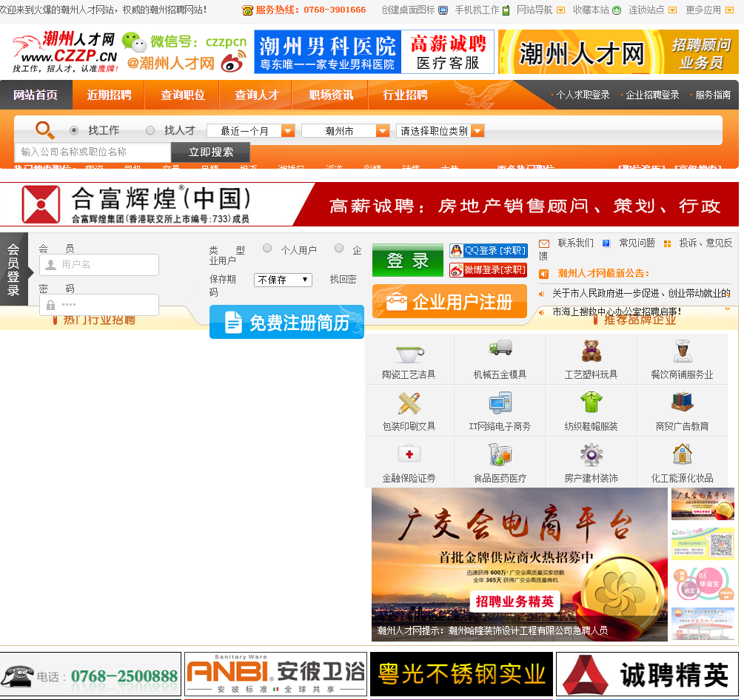Open the 粤光不锈钢实业 banner
Viewport: 744px width, 700px height.
click(x=461, y=674)
